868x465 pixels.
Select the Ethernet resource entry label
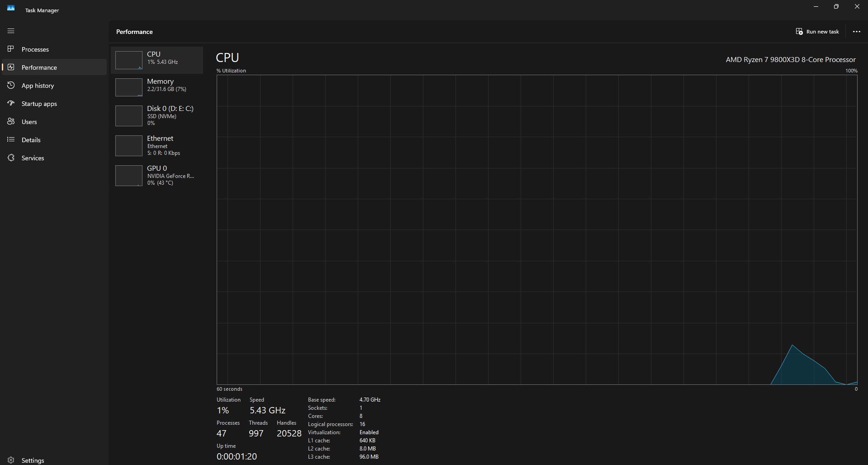click(x=160, y=138)
